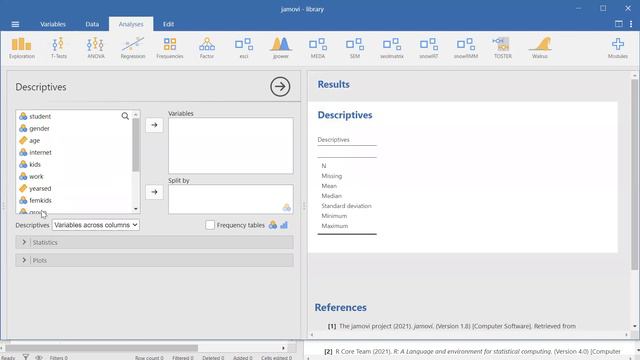This screenshot has height=360, width=640.
Task: Toggle the results panel layout icon
Action: [619, 24]
